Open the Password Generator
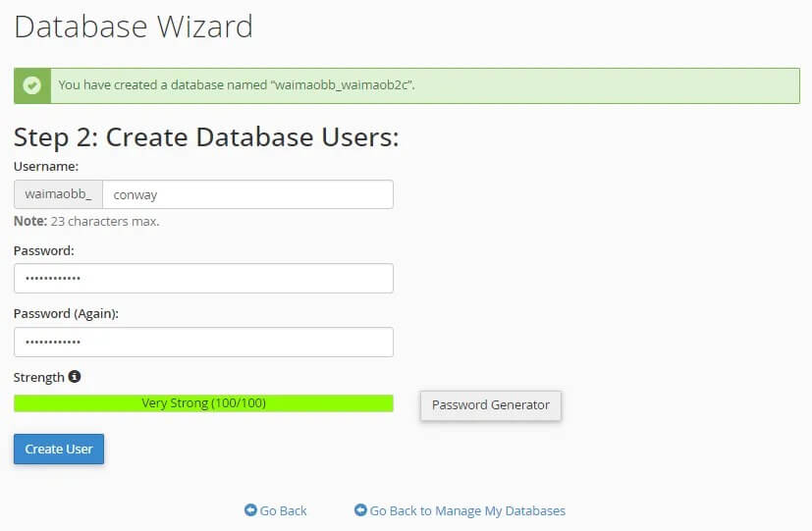The width and height of the screenshot is (812, 531). point(490,404)
